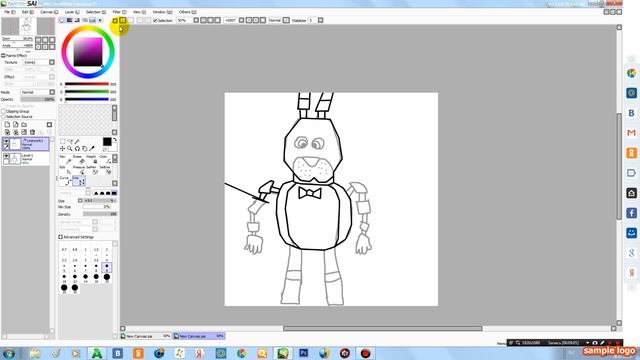Select the Pressure linework tool

(78, 170)
